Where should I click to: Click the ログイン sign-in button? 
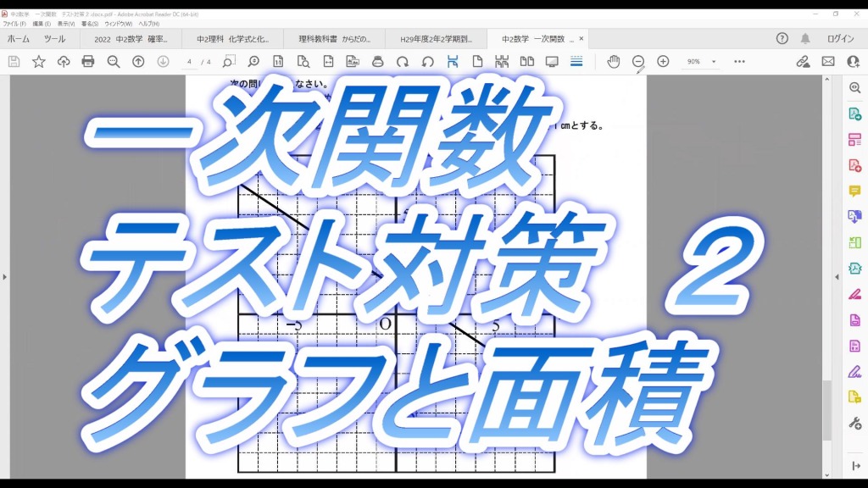(x=840, y=39)
